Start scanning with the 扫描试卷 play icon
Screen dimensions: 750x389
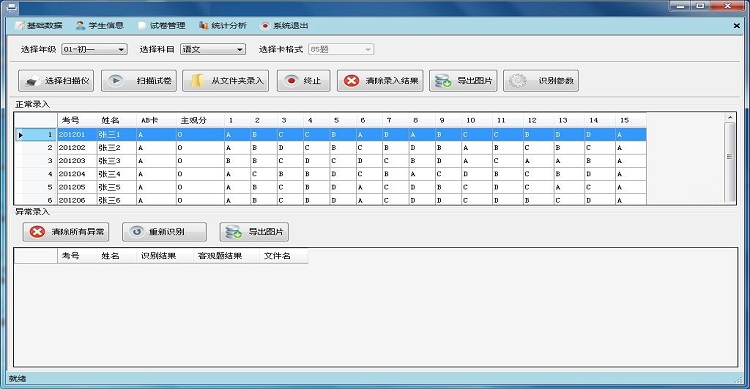pos(139,81)
